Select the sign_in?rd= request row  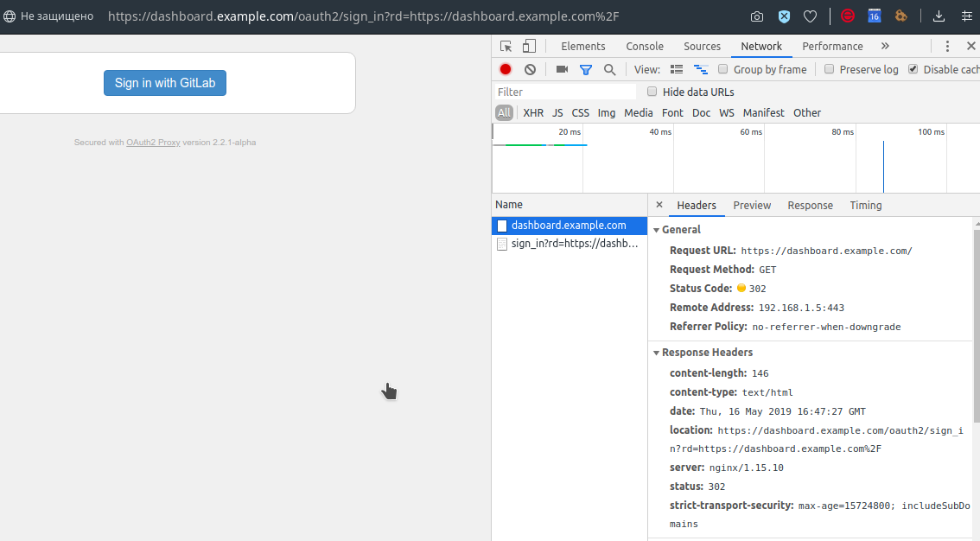click(x=570, y=244)
